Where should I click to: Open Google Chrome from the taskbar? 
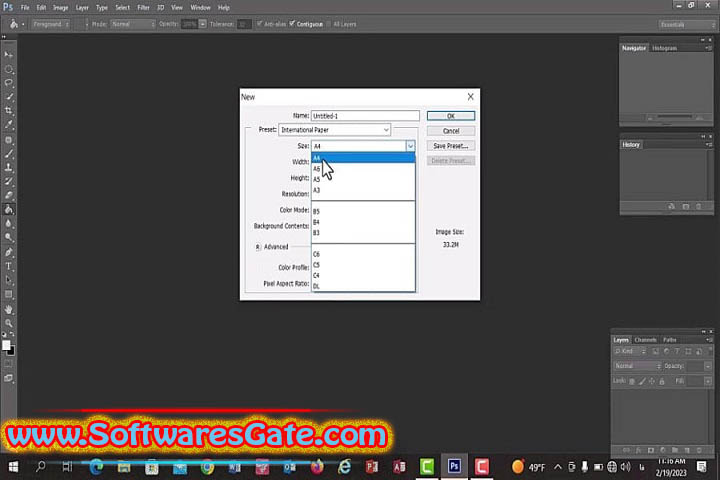point(207,467)
